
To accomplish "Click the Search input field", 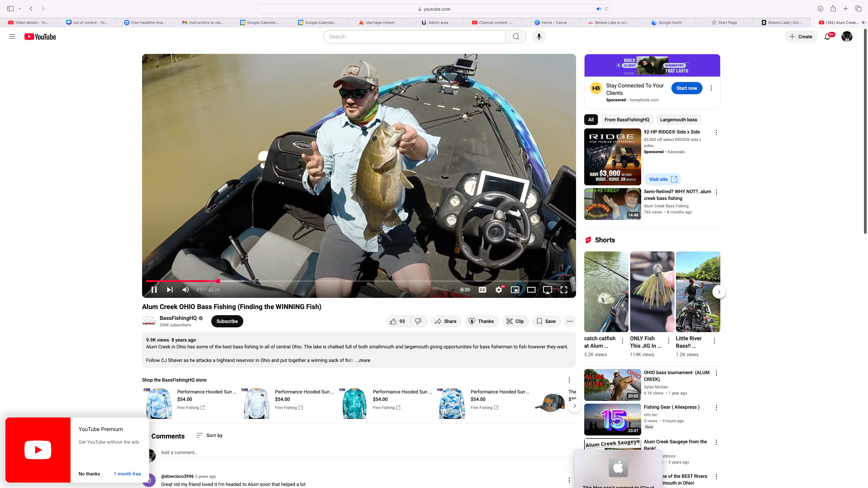I will pos(415,37).
